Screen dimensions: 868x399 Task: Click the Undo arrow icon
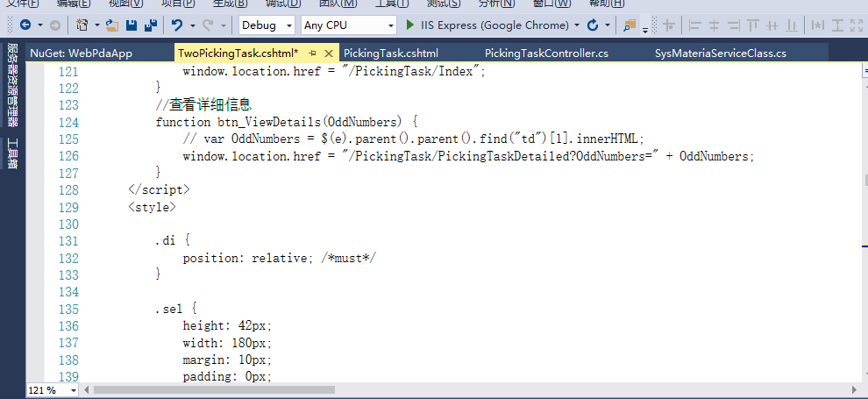pos(177,25)
